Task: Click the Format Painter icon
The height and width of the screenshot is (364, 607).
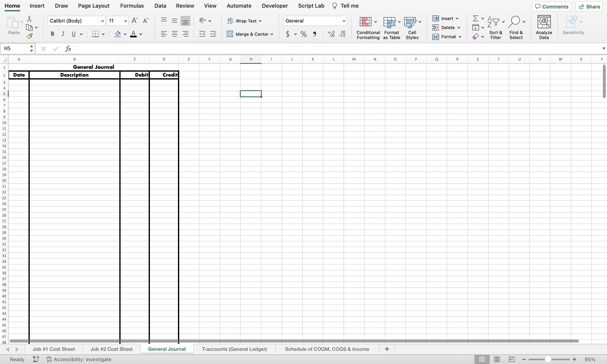Action: pyautogui.click(x=30, y=36)
